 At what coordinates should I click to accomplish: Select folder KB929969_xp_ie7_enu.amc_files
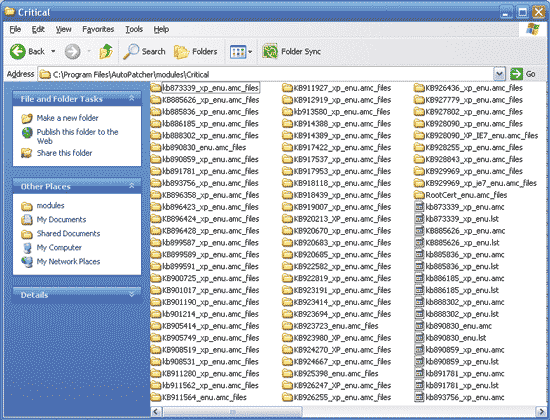pyautogui.click(x=475, y=183)
